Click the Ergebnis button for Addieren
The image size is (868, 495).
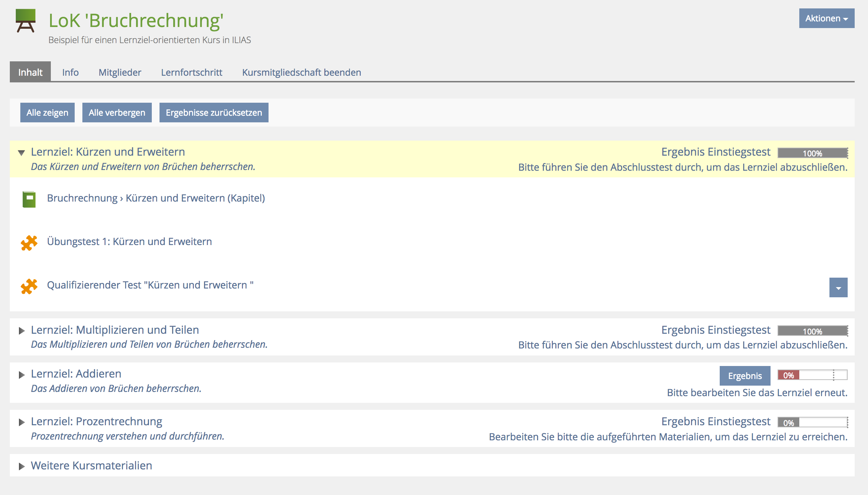point(745,376)
